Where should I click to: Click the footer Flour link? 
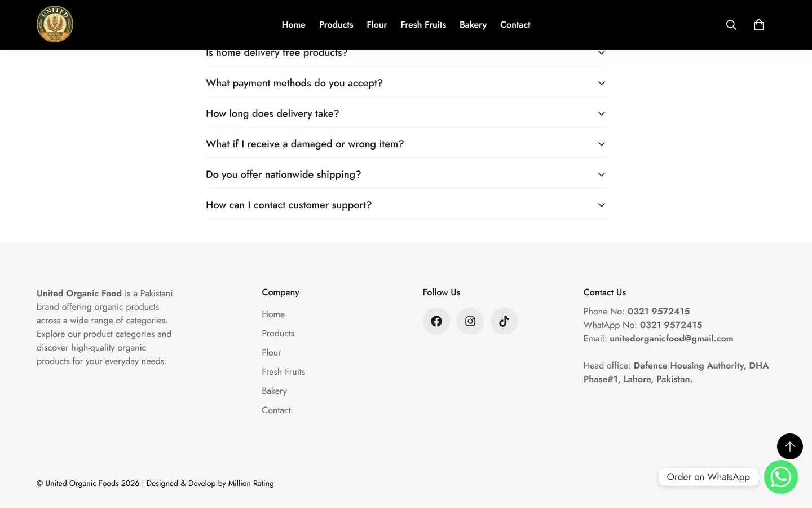click(x=271, y=353)
